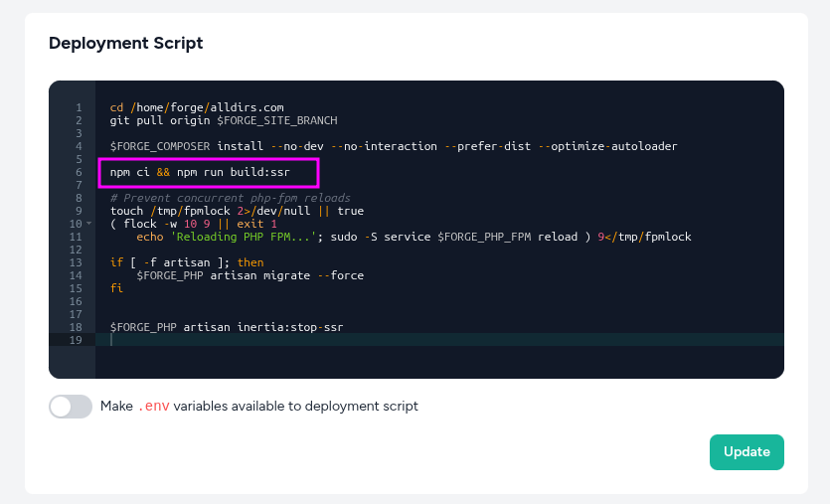Collapse the code fold arrow at line 10
830x504 pixels.
point(89,224)
